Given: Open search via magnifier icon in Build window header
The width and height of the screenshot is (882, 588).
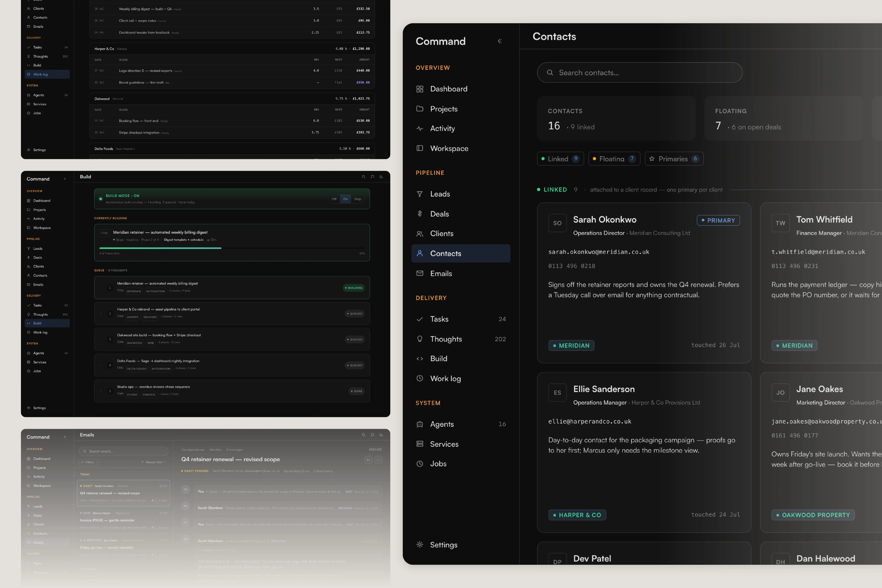Looking at the screenshot, I should coord(363,177).
